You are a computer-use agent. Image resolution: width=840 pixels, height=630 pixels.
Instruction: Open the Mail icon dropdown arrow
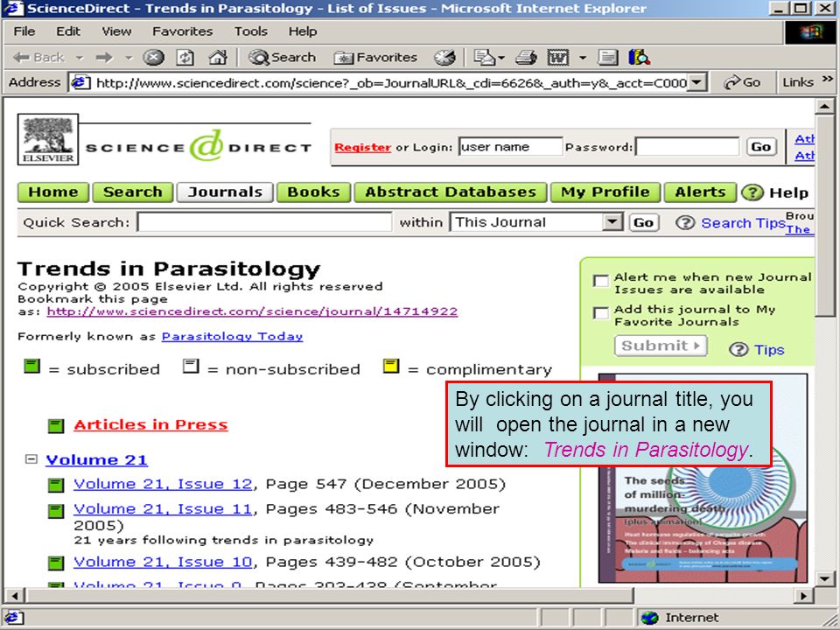pyautogui.click(x=501, y=58)
